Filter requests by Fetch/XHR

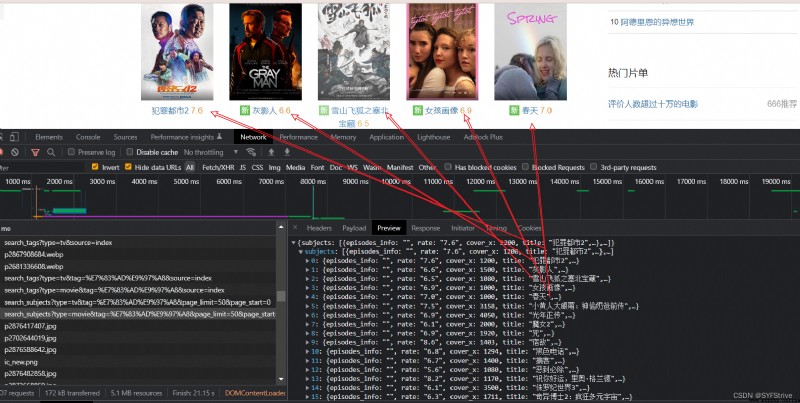click(x=218, y=167)
